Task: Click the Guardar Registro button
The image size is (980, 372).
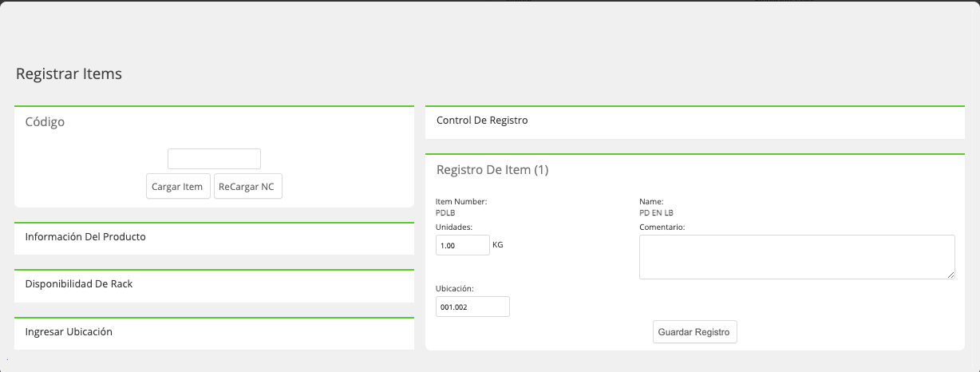Action: 695,331
